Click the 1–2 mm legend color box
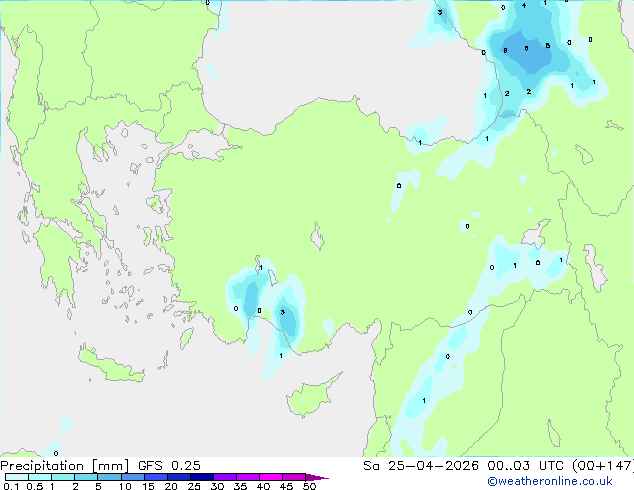 point(63,477)
